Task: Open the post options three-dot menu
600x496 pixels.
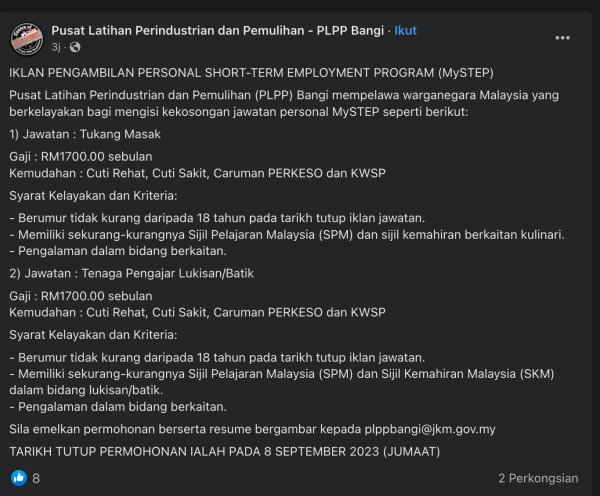Action: point(563,38)
